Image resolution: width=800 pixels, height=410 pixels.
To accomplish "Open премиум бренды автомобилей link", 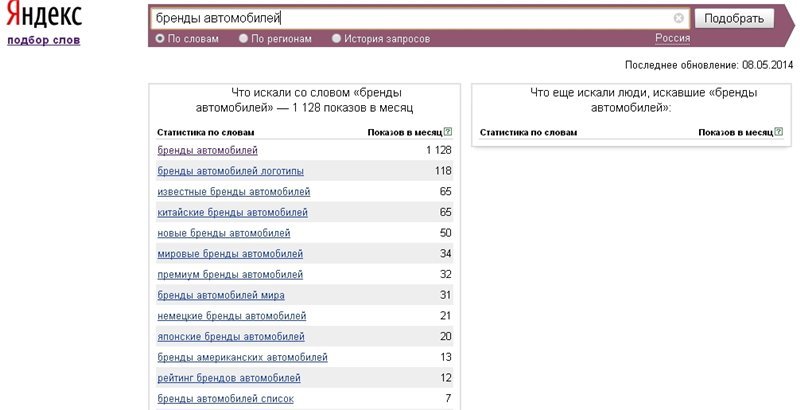I will 230,275.
